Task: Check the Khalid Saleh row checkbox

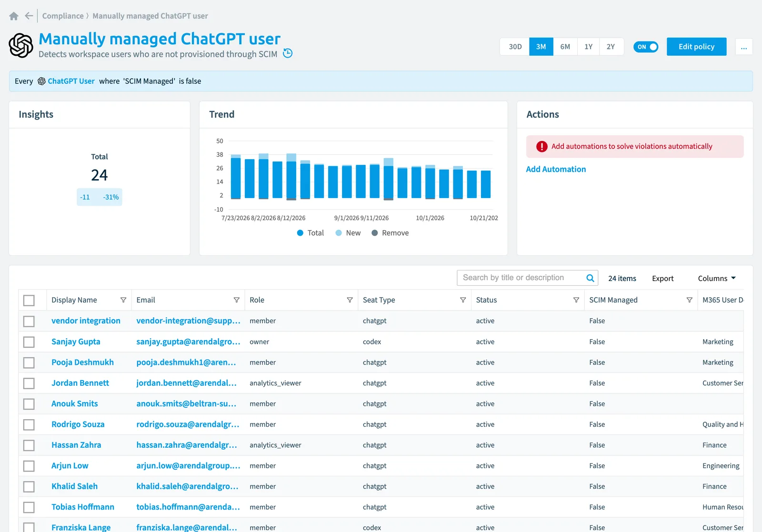Action: point(29,487)
